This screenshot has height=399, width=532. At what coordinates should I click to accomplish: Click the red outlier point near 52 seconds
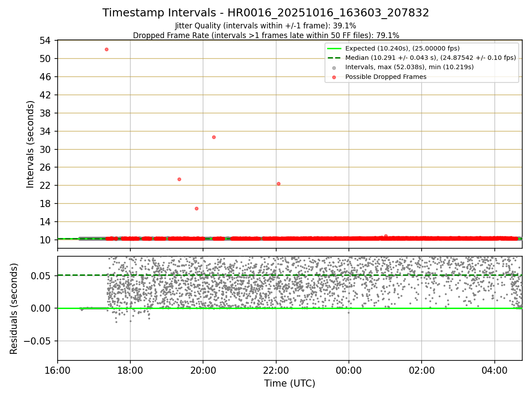pyautogui.click(x=106, y=49)
